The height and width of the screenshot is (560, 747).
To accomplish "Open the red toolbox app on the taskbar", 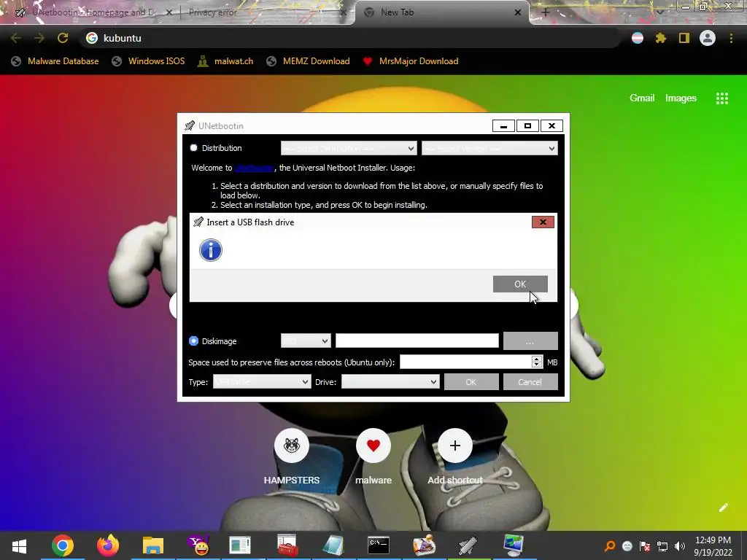I will pos(287,545).
